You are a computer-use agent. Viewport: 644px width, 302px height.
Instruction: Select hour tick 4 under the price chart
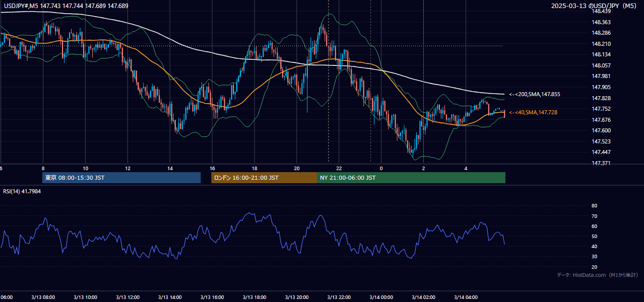click(x=466, y=169)
